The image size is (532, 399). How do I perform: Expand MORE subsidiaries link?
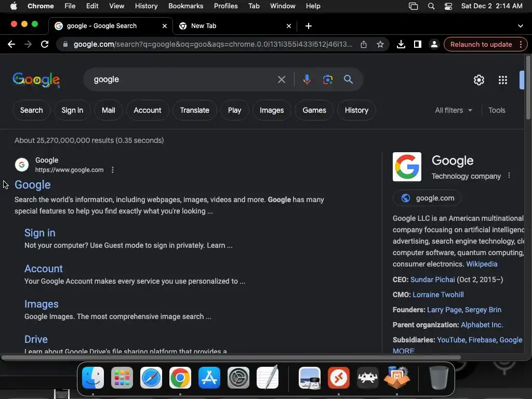(x=403, y=351)
